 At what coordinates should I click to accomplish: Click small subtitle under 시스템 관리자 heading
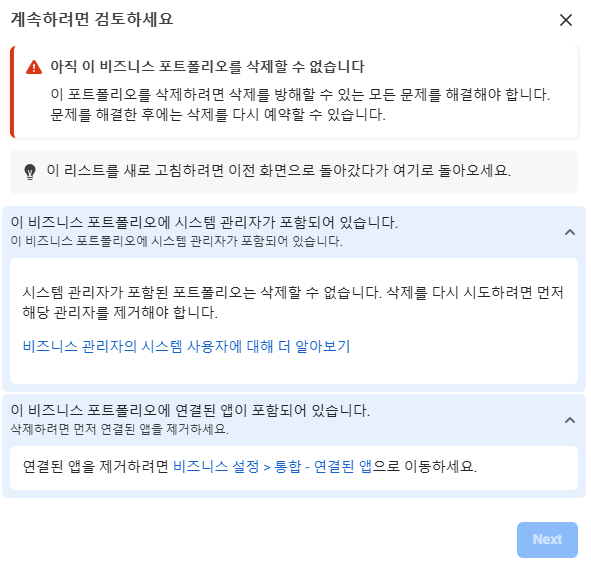pos(176,241)
